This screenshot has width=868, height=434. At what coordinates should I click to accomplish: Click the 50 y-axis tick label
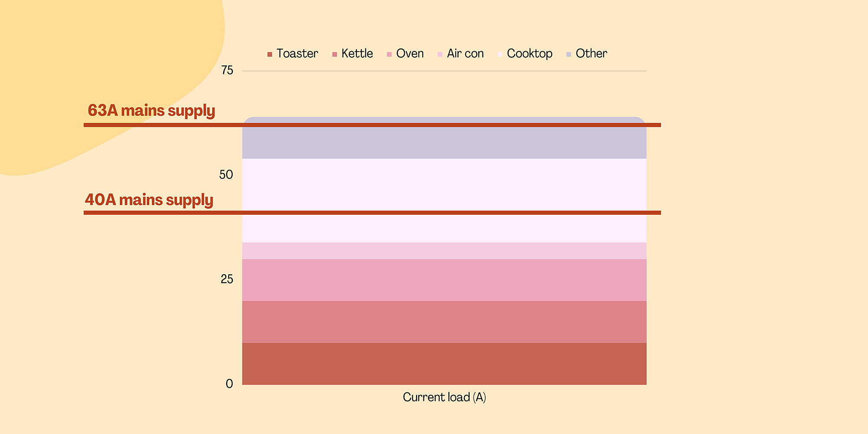(226, 175)
